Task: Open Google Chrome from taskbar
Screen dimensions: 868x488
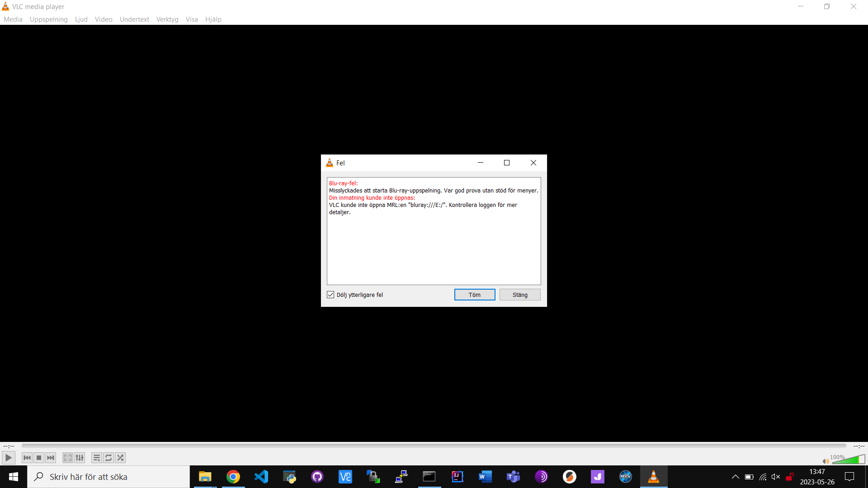Action: [x=233, y=477]
